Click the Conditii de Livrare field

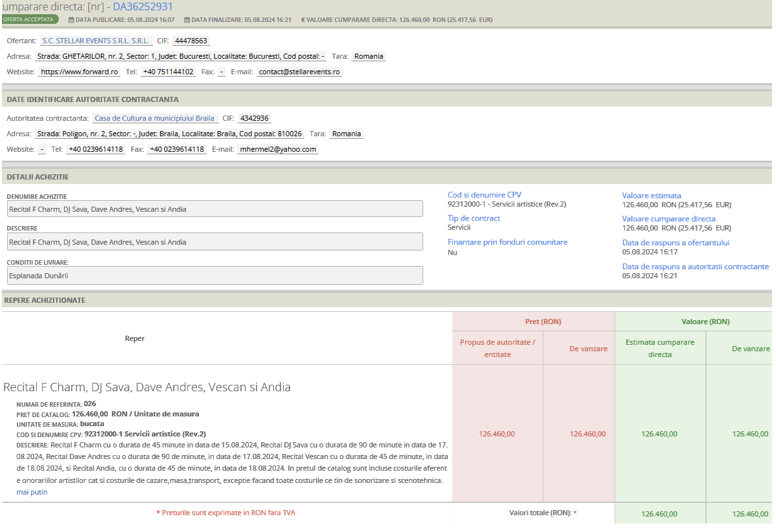click(x=215, y=275)
